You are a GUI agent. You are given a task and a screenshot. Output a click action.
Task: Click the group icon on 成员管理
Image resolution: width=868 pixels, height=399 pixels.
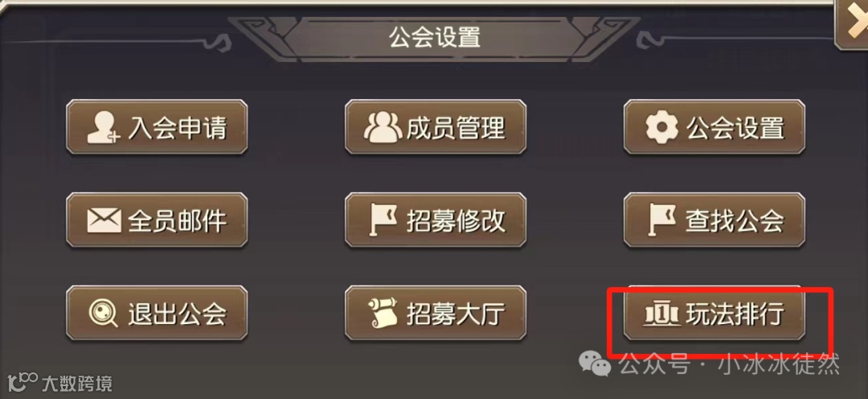pyautogui.click(x=383, y=127)
